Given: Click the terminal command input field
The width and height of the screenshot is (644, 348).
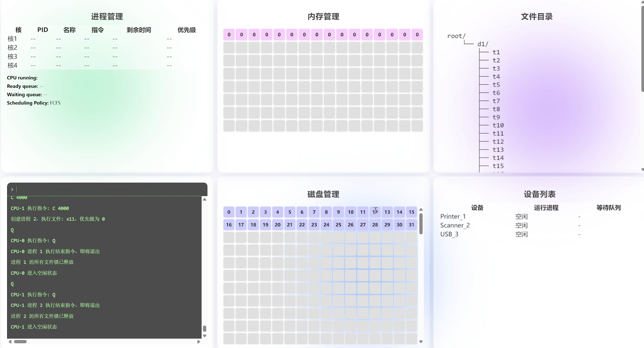Looking at the screenshot, I should 108,189.
